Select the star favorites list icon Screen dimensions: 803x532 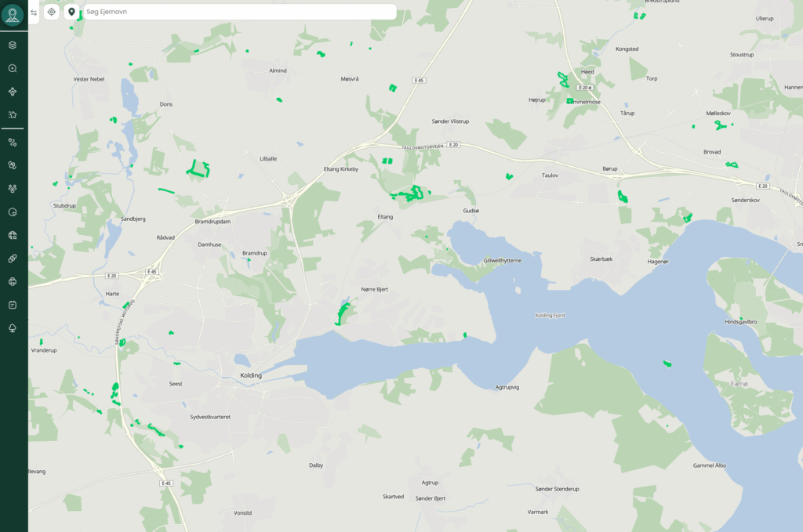13,114
